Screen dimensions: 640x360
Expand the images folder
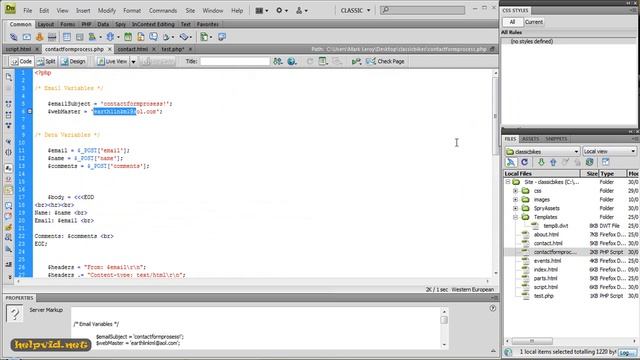[515, 200]
